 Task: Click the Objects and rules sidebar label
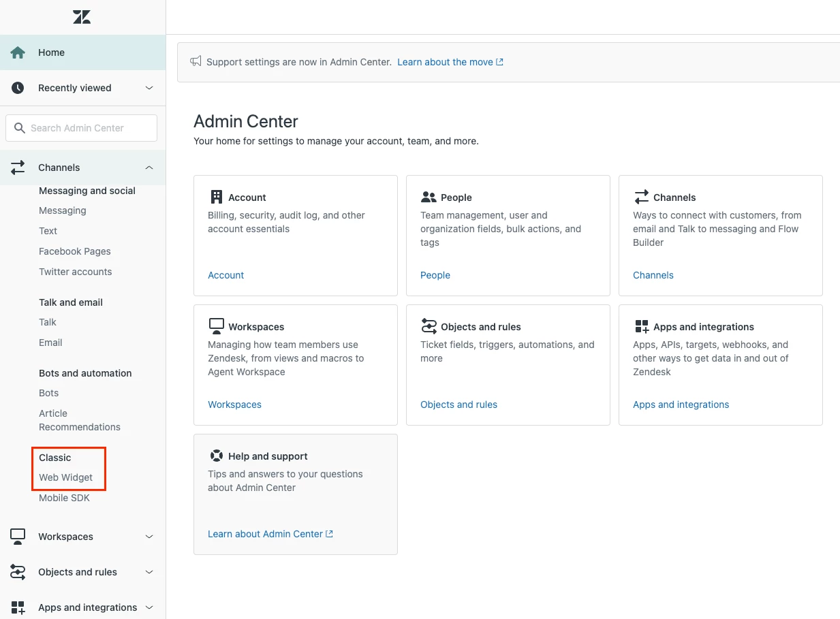[x=78, y=572]
